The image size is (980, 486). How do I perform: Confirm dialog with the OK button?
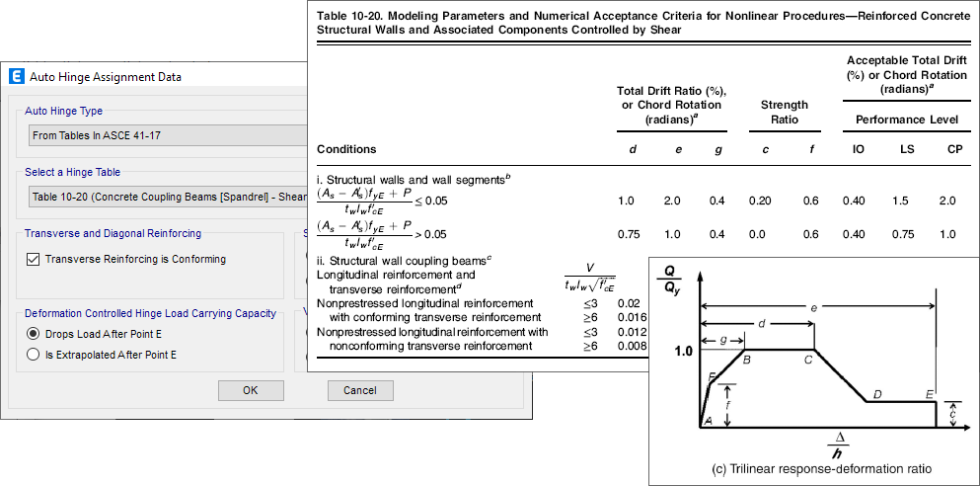pos(250,390)
